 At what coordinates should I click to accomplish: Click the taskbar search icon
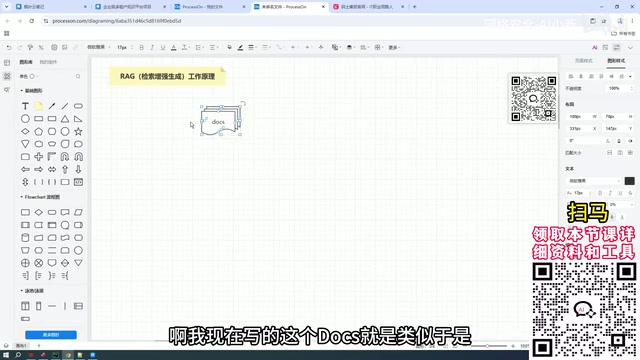(x=18, y=355)
